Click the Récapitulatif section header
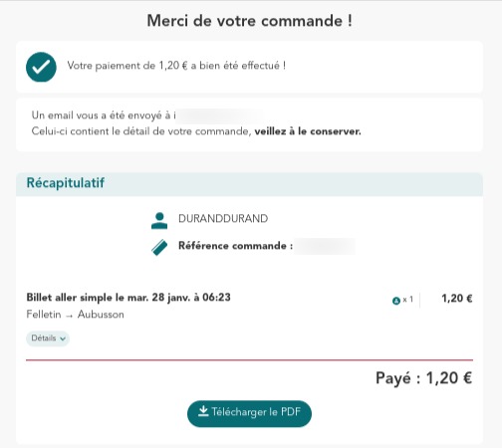Screen dimensions: 502x448 point(249,184)
